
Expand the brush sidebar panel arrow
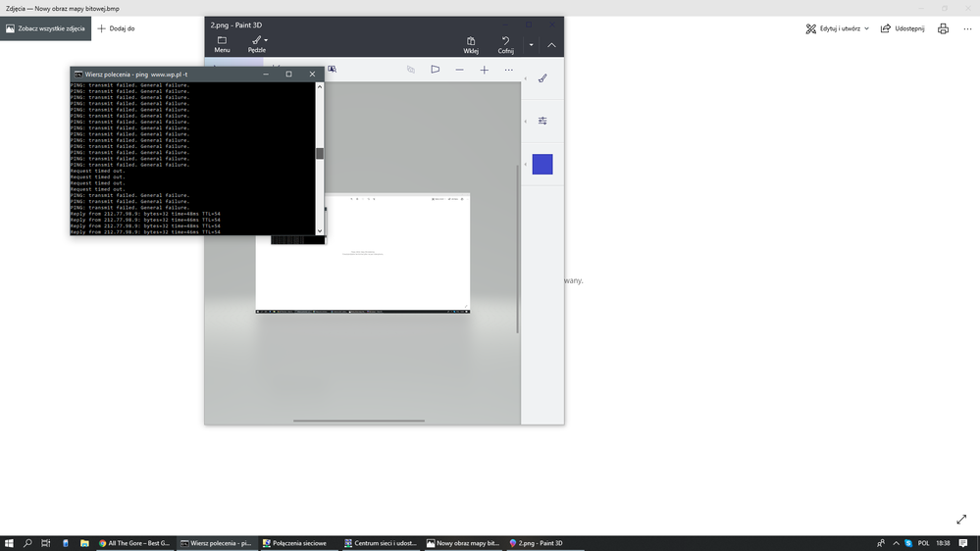[x=526, y=78]
